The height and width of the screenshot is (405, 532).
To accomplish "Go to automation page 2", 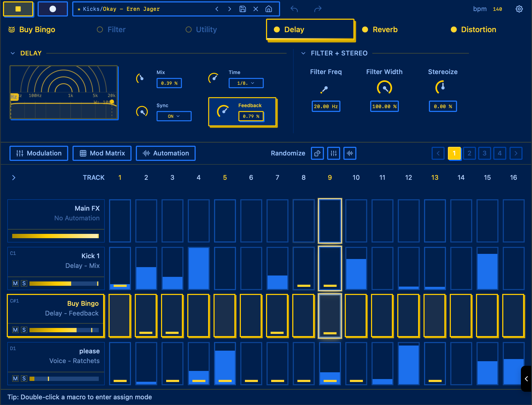I will (x=469, y=153).
